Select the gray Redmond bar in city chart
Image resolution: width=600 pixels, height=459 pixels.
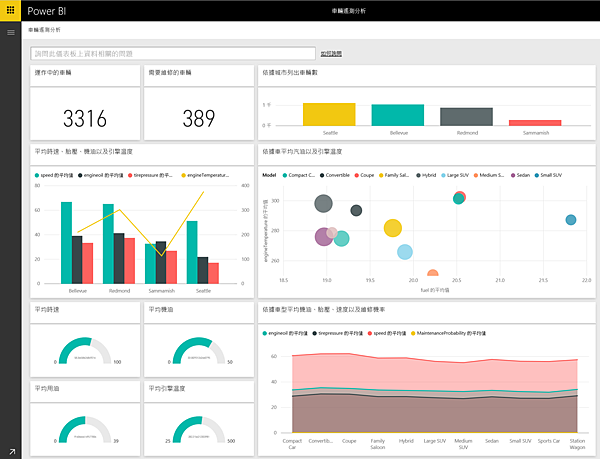[466, 117]
